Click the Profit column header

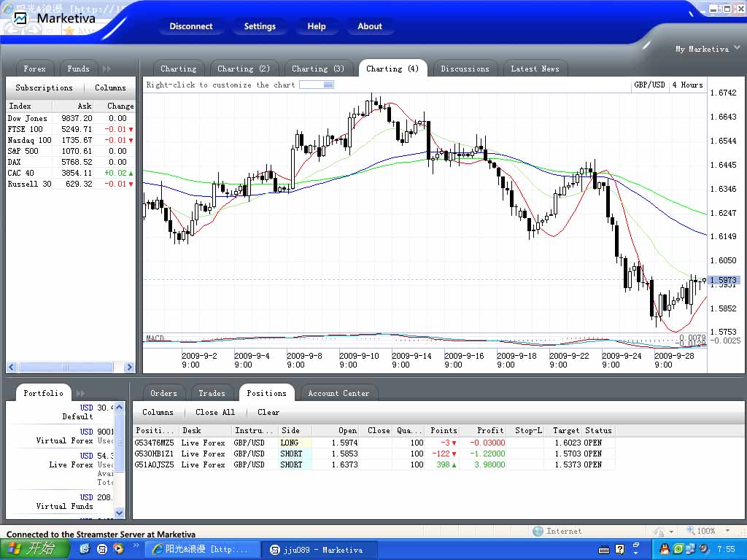pos(490,430)
